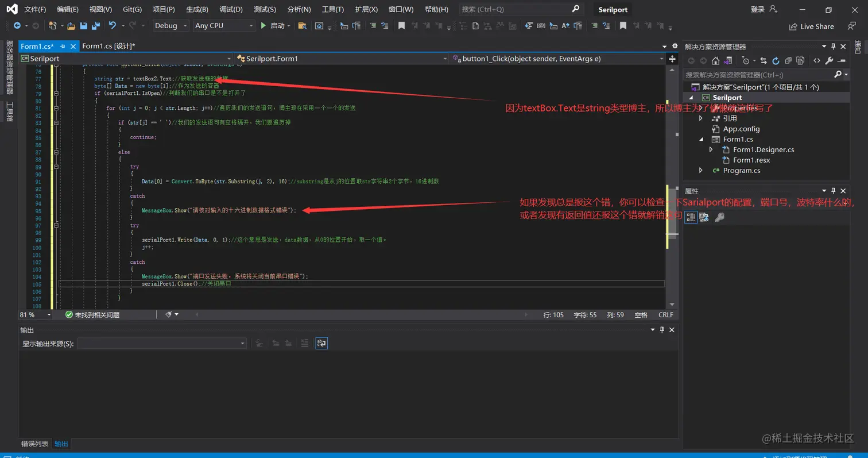This screenshot has width=868, height=458.
Task: Click the Live Share feedback person icon
Action: (851, 26)
